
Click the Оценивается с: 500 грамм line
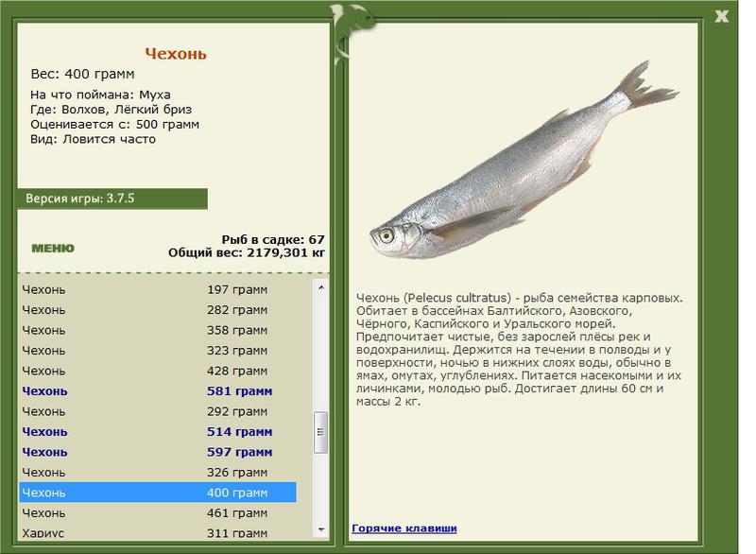pyautogui.click(x=114, y=125)
